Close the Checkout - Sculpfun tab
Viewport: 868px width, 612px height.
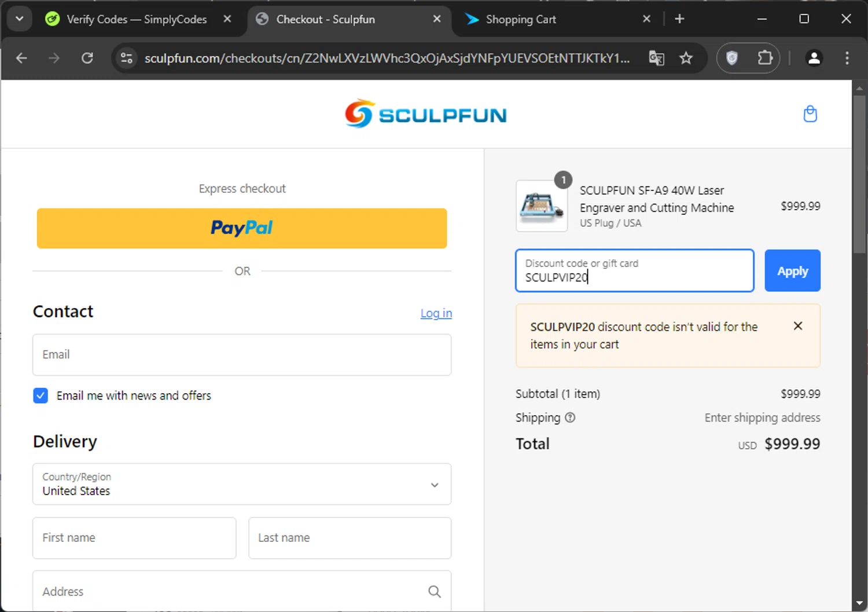pyautogui.click(x=437, y=19)
